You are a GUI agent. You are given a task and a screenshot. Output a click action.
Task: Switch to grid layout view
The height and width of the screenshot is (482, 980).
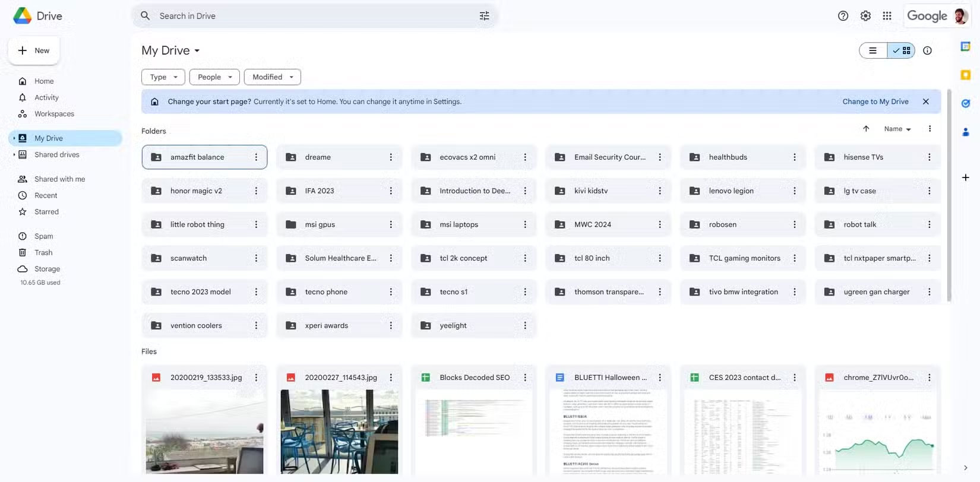pyautogui.click(x=902, y=50)
